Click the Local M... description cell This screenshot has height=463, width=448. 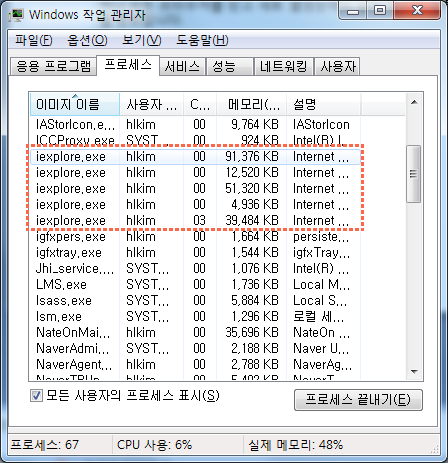(321, 284)
